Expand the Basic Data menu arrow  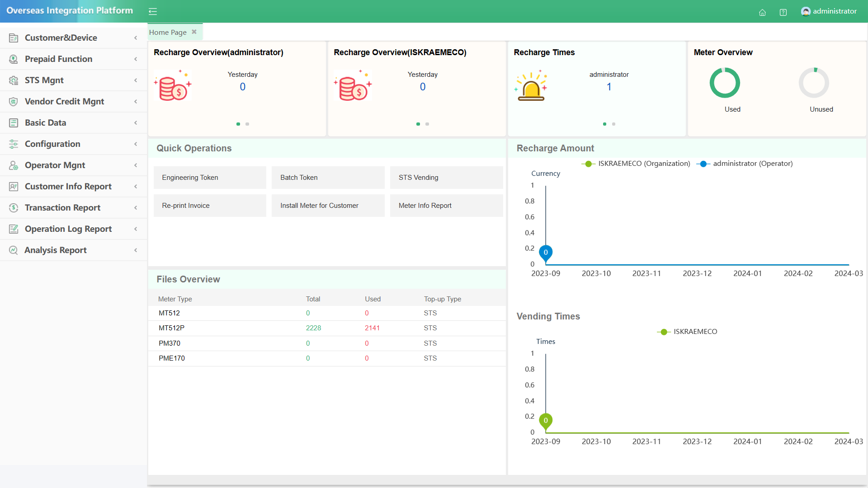coord(136,123)
